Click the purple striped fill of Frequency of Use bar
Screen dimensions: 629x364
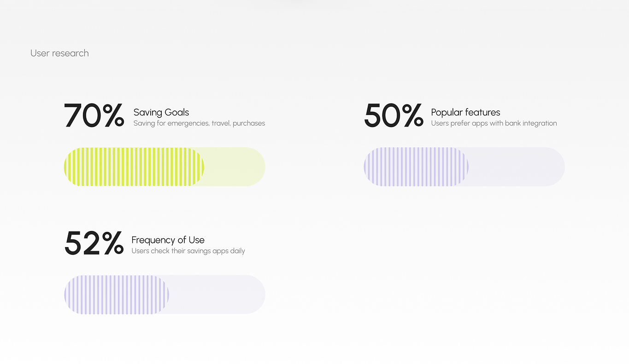[x=116, y=295]
